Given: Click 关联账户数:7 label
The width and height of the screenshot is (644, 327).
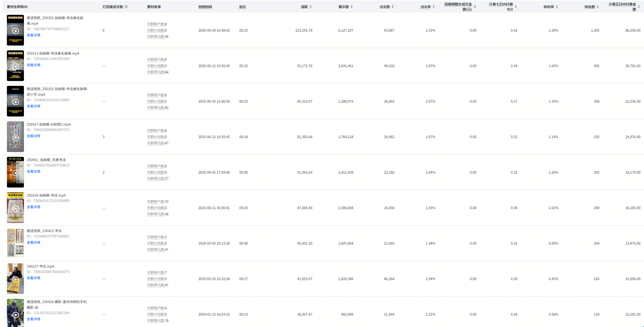Looking at the screenshot, I should pyautogui.click(x=157, y=273).
